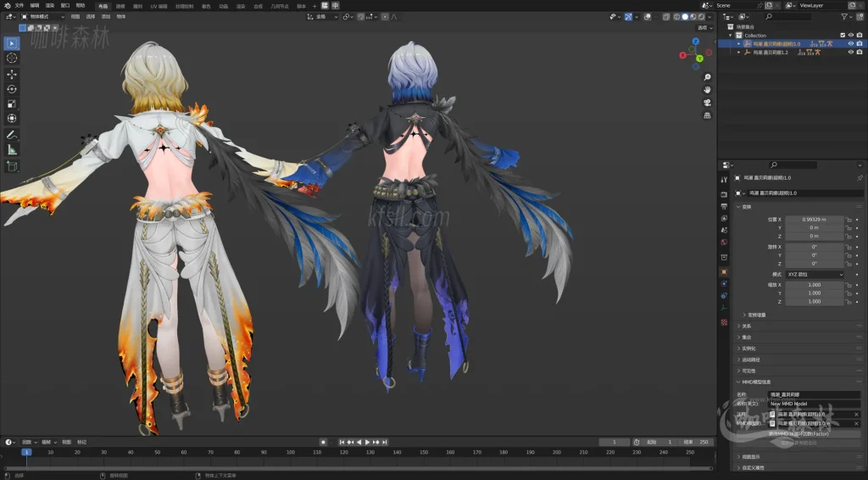Open the Tool properties tab
The height and width of the screenshot is (480, 868).
click(724, 180)
